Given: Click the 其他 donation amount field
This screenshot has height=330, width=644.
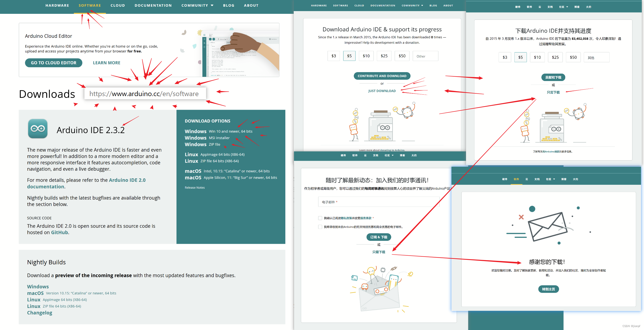Looking at the screenshot, I should [597, 58].
